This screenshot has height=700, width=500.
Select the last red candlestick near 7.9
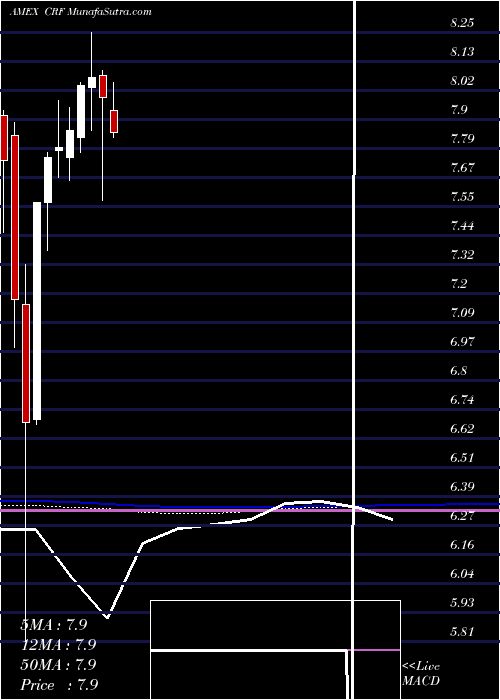[114, 121]
